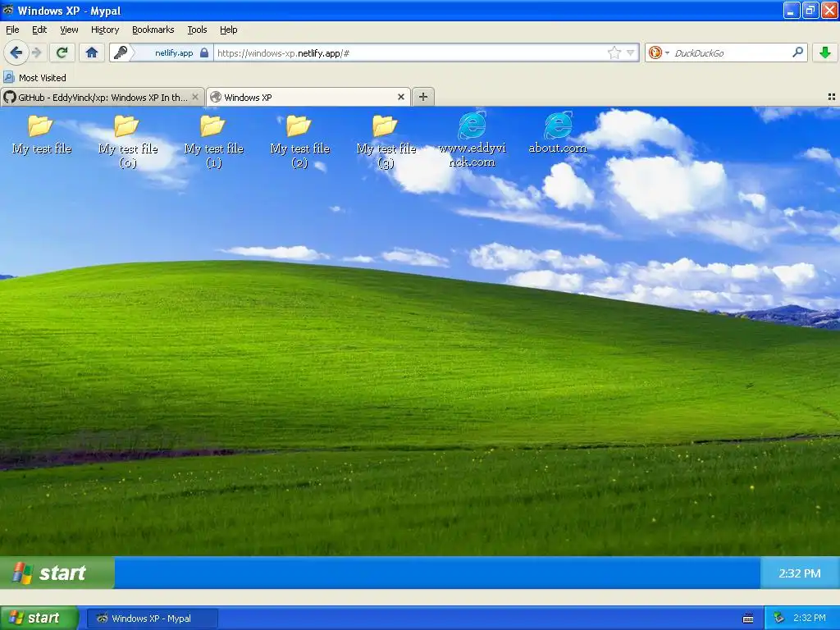This screenshot has width=840, height=630.
Task: Open the File menu
Action: pos(12,30)
